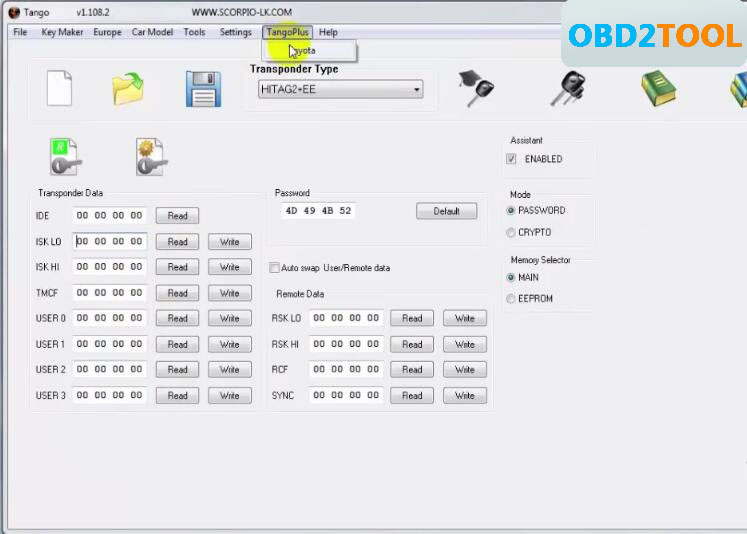Click the key with gear document icon

point(151,157)
